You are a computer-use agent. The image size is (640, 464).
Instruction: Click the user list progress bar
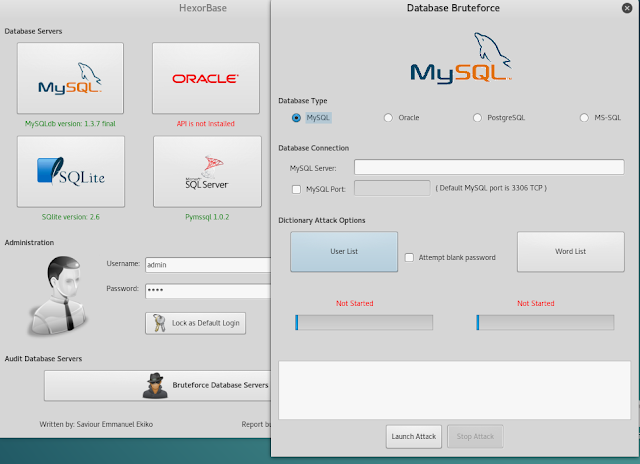[x=364, y=322]
